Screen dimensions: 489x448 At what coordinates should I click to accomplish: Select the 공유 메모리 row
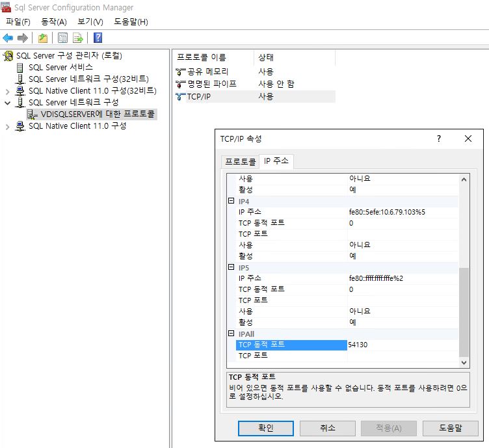(254, 72)
